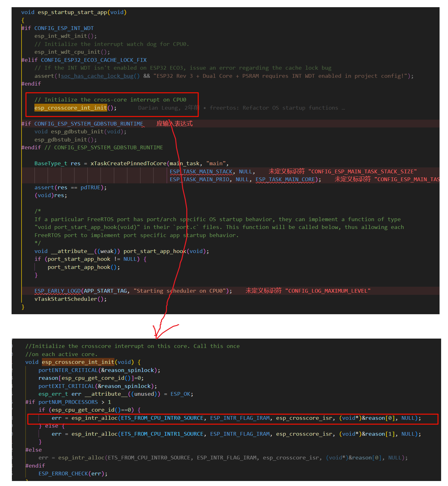Click the CONFIG_ESP_MAIN_TASK_STACK_SIZE undefined identifier error

pyautogui.click(x=343, y=172)
